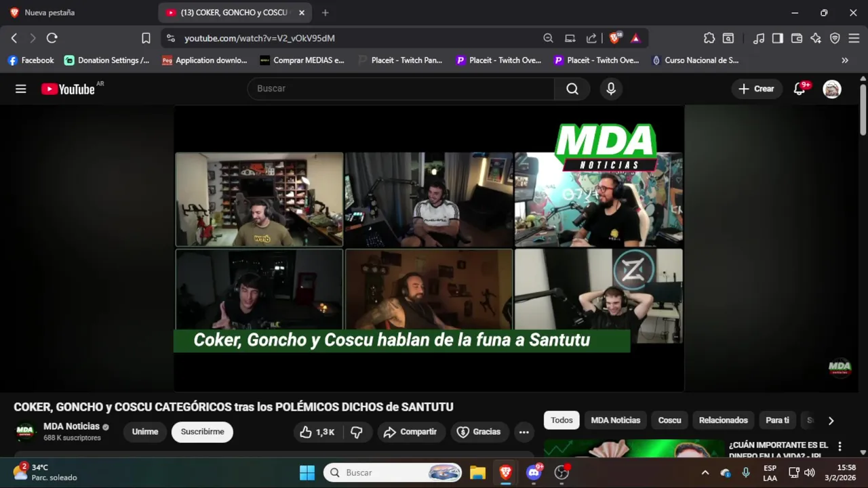Open a new browser tab

325,13
